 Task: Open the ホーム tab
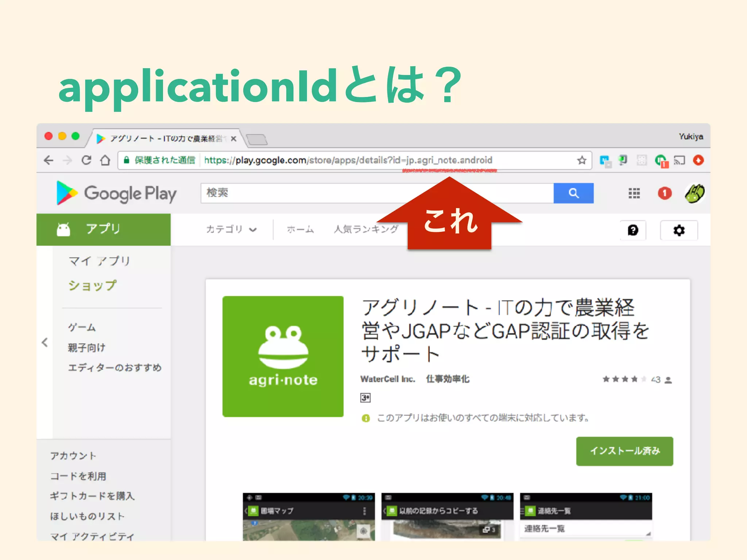(300, 229)
